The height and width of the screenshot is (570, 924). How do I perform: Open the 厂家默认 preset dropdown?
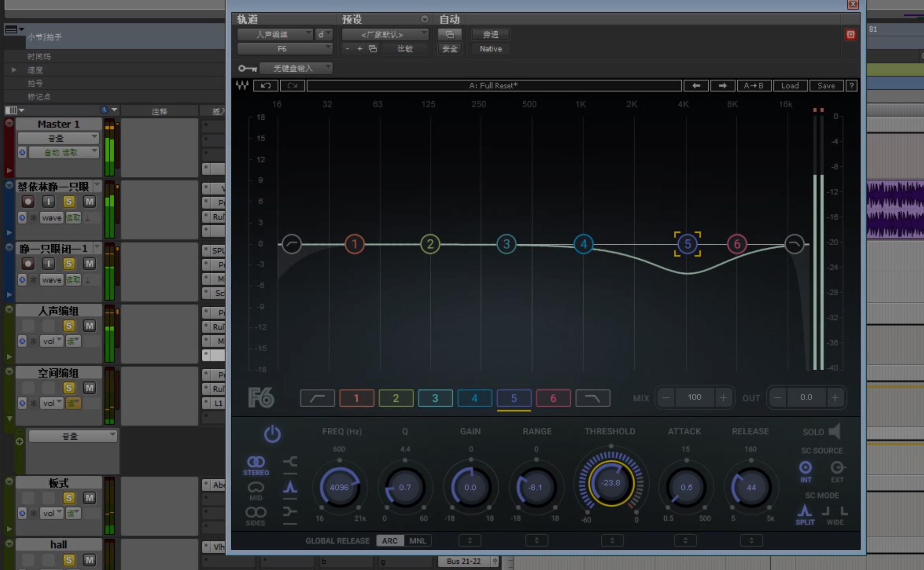coord(384,34)
